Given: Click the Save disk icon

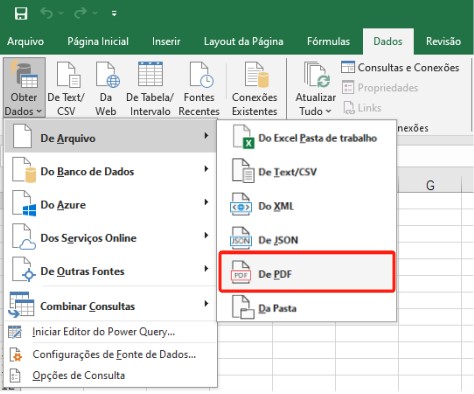Looking at the screenshot, I should click(x=21, y=13).
